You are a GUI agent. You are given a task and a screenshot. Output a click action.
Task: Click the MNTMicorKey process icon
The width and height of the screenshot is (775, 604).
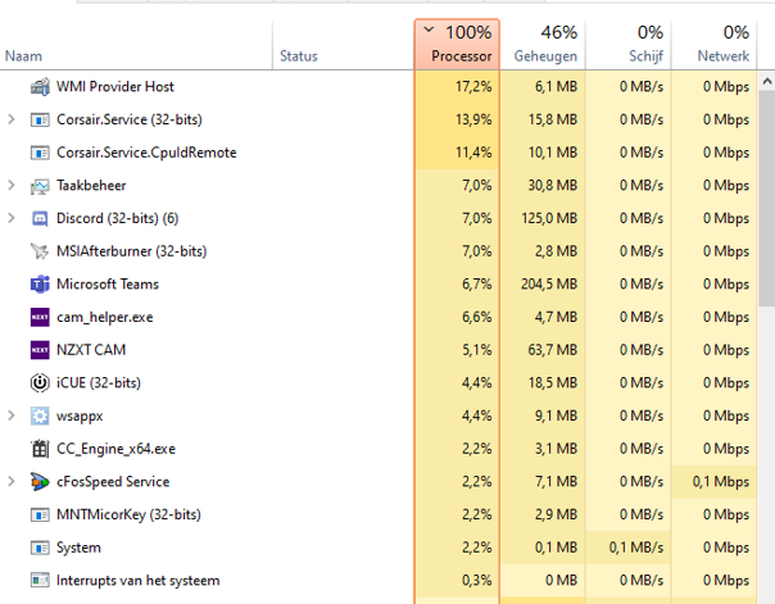pyautogui.click(x=40, y=515)
